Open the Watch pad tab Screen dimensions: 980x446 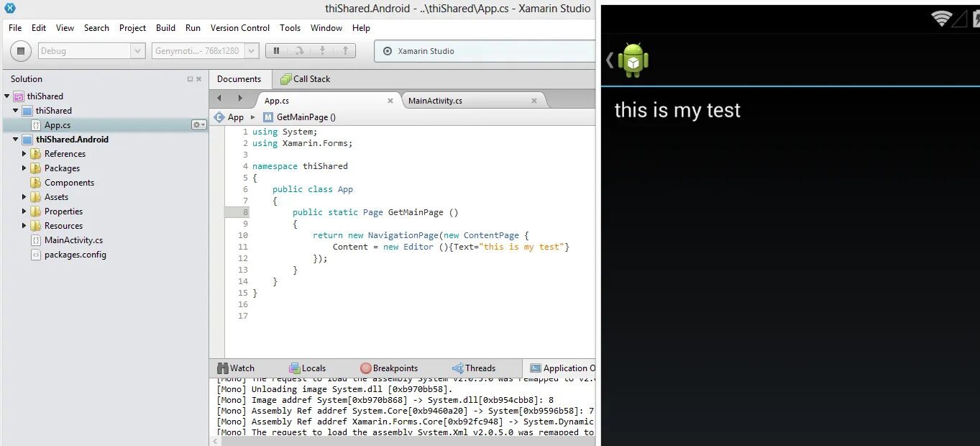[235, 368]
